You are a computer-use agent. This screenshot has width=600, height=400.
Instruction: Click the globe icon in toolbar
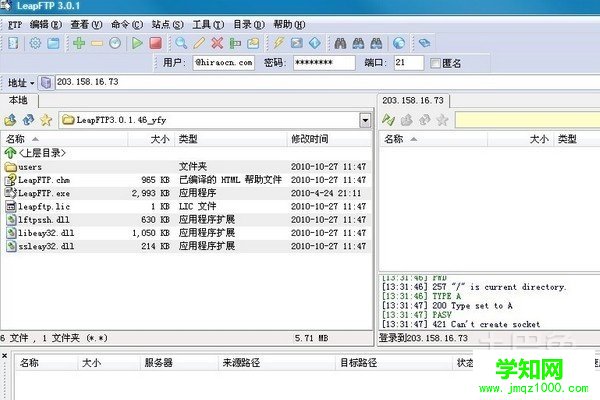(x=399, y=43)
